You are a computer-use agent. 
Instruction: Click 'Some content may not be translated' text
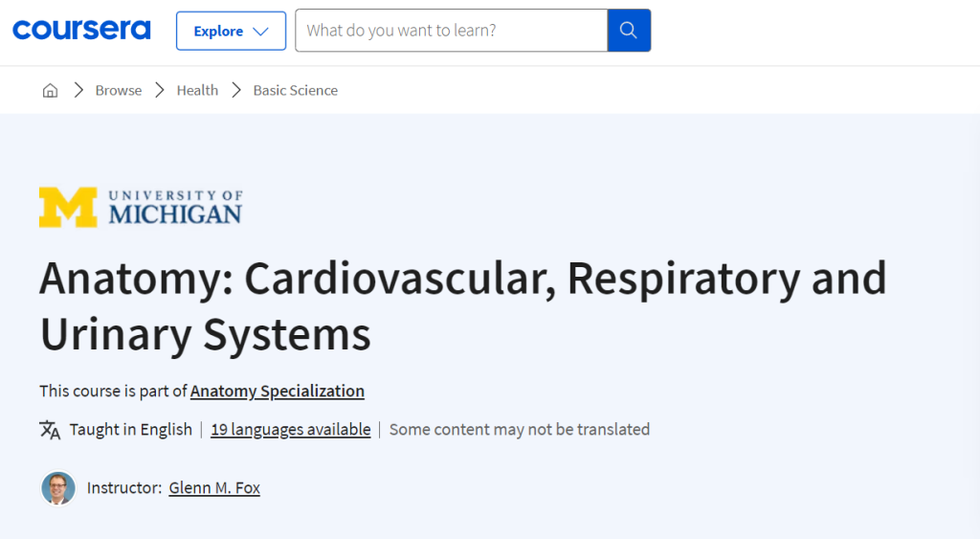pos(520,430)
